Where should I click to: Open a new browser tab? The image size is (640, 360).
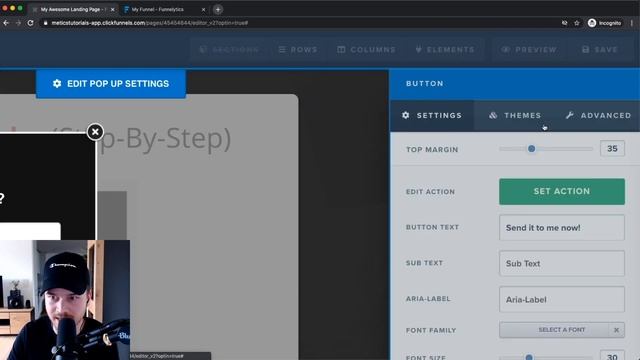pyautogui.click(x=218, y=9)
